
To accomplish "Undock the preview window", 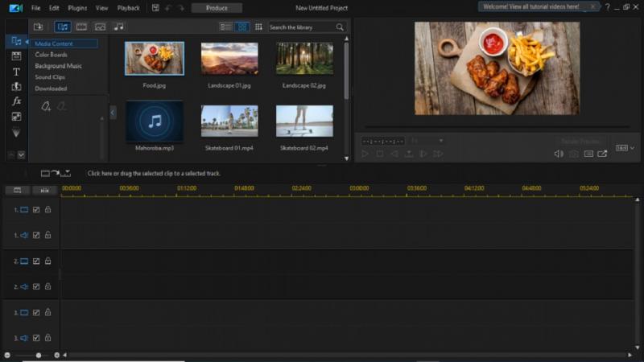I will (602, 154).
